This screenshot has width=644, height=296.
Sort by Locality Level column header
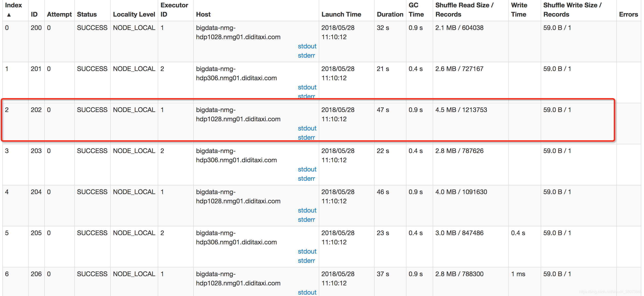[134, 15]
